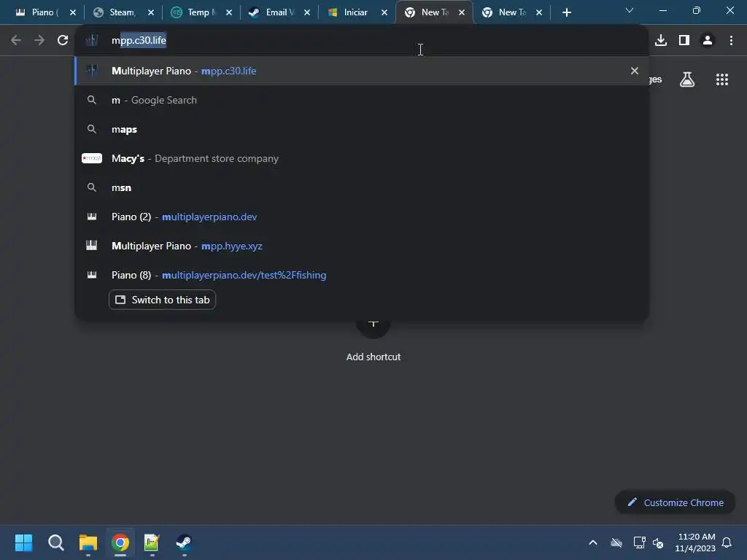Select the 'm - Google Search' suggestion
The width and height of the screenshot is (747, 560).
point(362,100)
